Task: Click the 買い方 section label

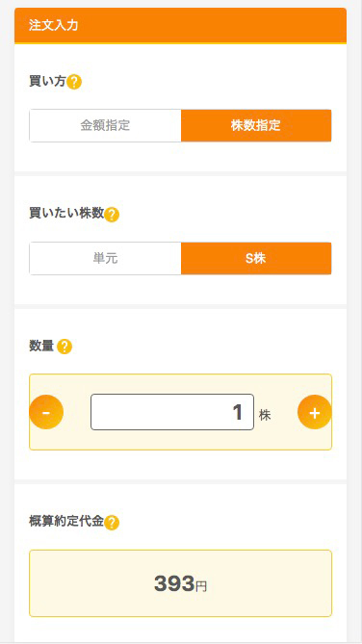Action: click(47, 82)
